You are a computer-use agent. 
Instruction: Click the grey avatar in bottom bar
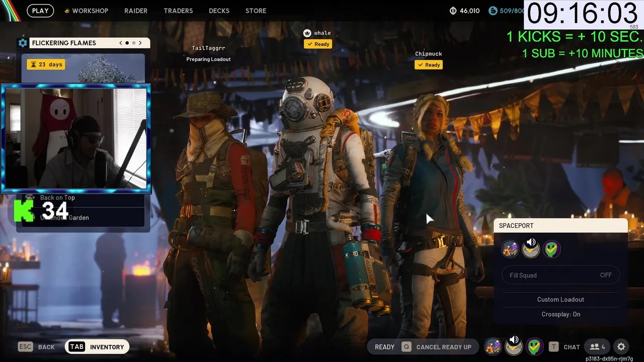coord(514,348)
